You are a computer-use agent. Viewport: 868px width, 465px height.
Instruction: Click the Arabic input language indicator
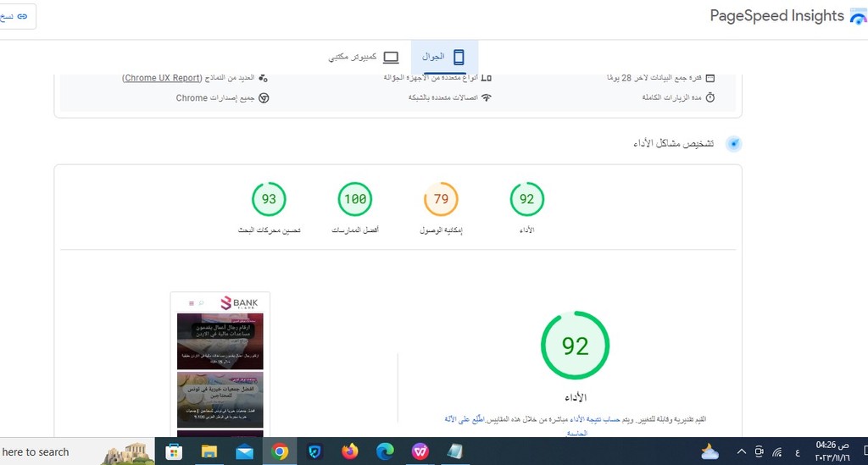[798, 452]
